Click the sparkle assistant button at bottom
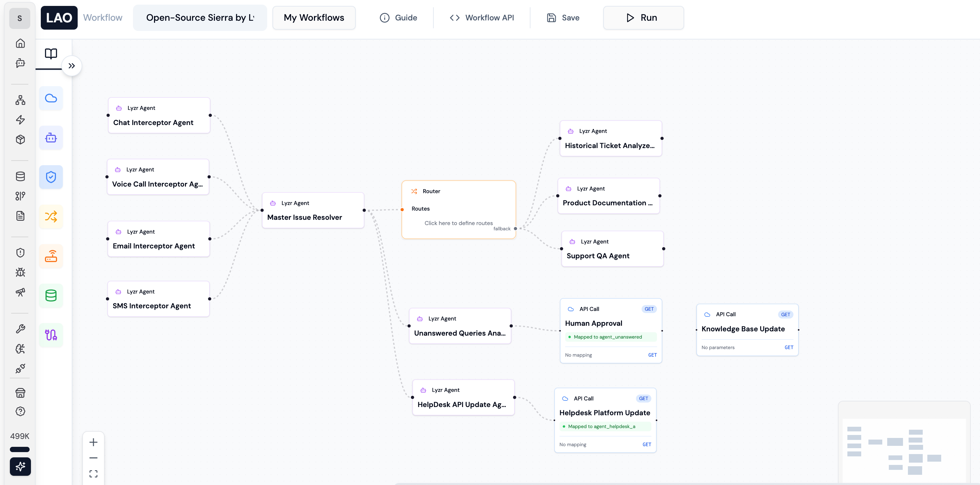 click(x=20, y=466)
